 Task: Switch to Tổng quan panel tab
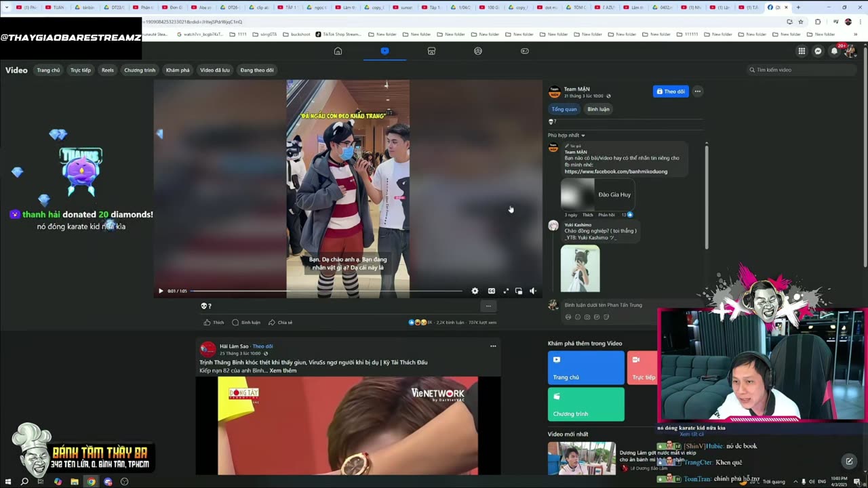coord(564,109)
